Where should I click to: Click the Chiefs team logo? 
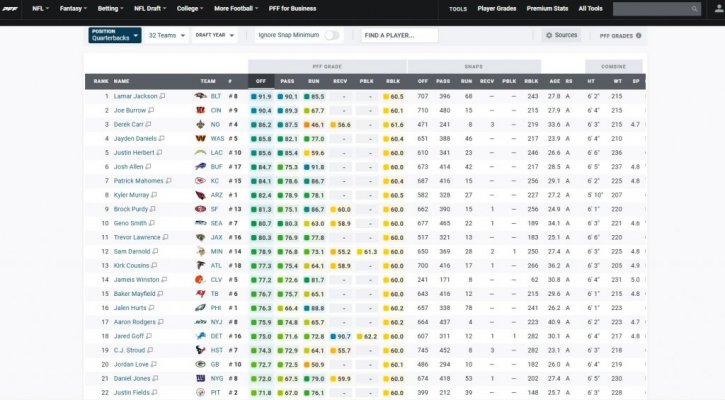(200, 181)
